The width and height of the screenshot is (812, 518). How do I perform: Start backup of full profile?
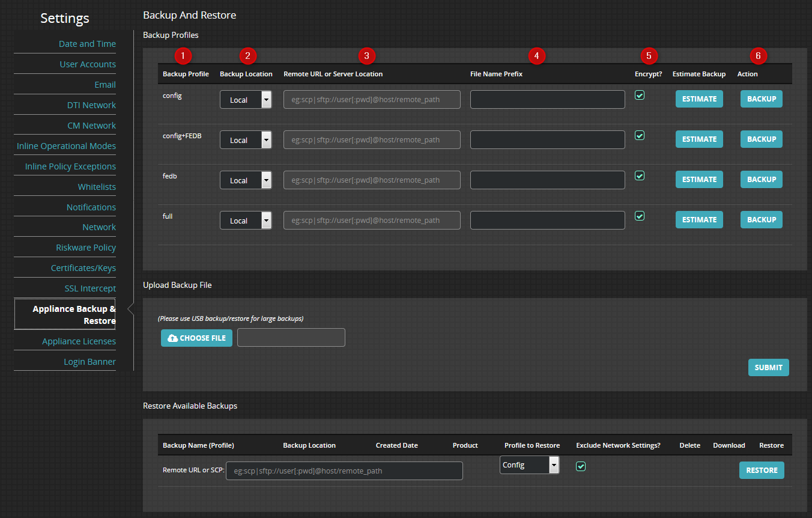coord(762,220)
